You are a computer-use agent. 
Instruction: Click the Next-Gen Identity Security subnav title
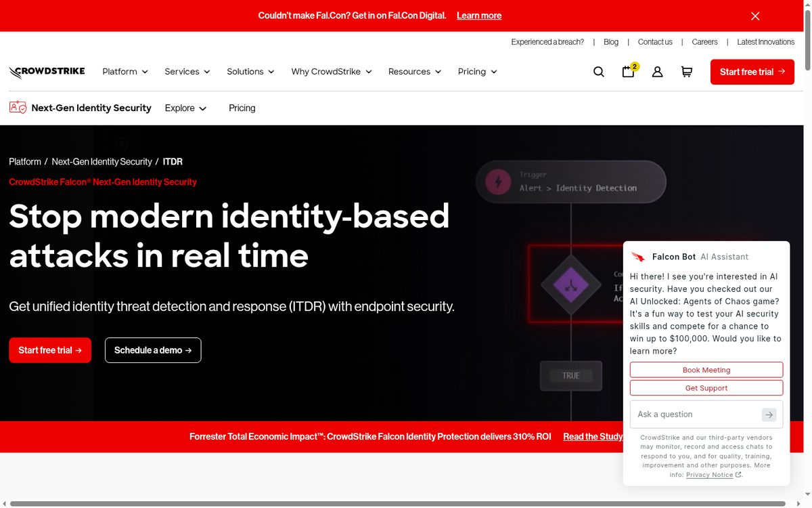click(91, 108)
